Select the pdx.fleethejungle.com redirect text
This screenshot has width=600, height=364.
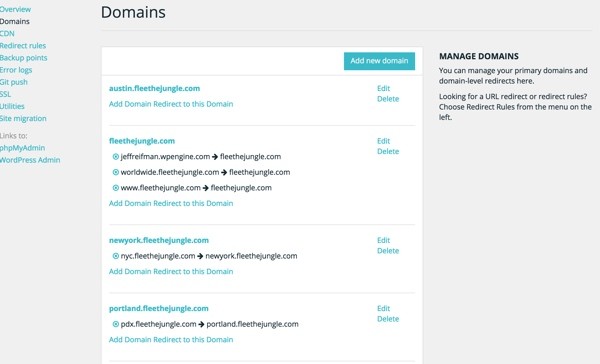(209, 324)
